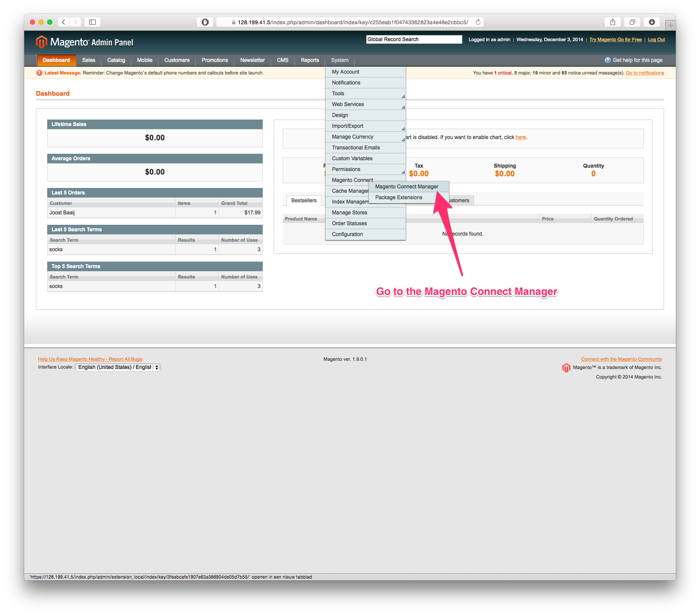Image resolution: width=700 pixels, height=615 pixels.
Task: Show all tabs with the tab overview icon
Action: pos(632,22)
